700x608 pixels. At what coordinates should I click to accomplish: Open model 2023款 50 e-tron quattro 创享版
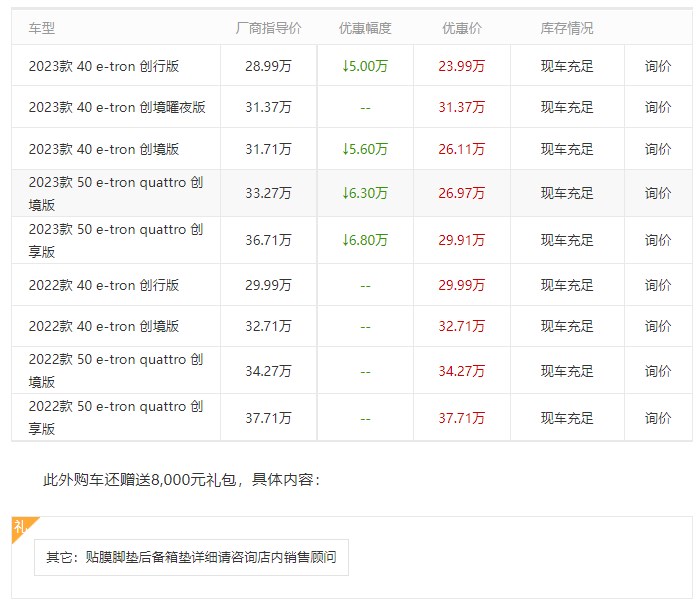(x=116, y=240)
